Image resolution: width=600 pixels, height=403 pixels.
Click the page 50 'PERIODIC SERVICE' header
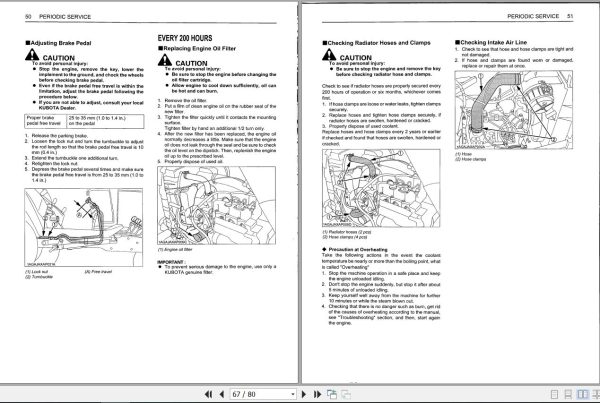coord(65,17)
